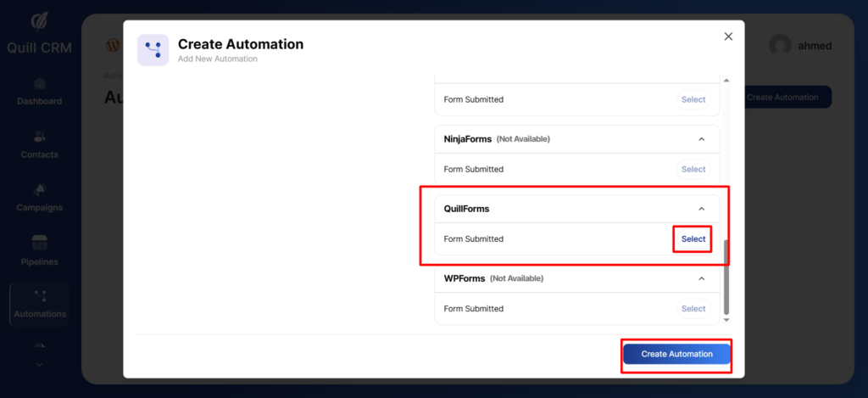Open the Dashboard sidebar icon

(x=39, y=84)
